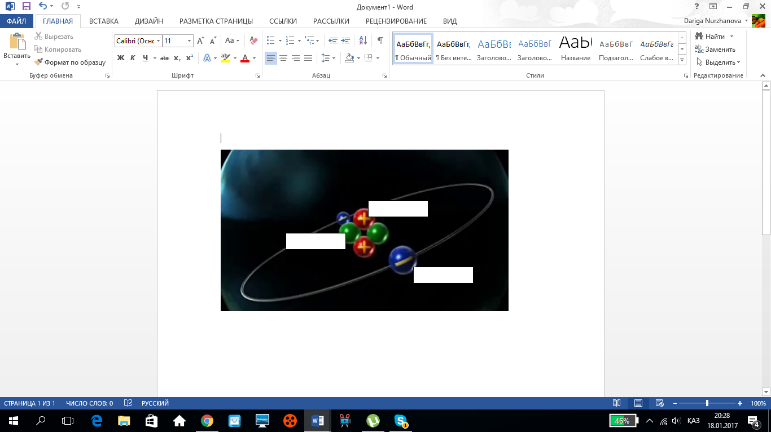
Task: Center the paragraph text
Action: tap(283, 58)
